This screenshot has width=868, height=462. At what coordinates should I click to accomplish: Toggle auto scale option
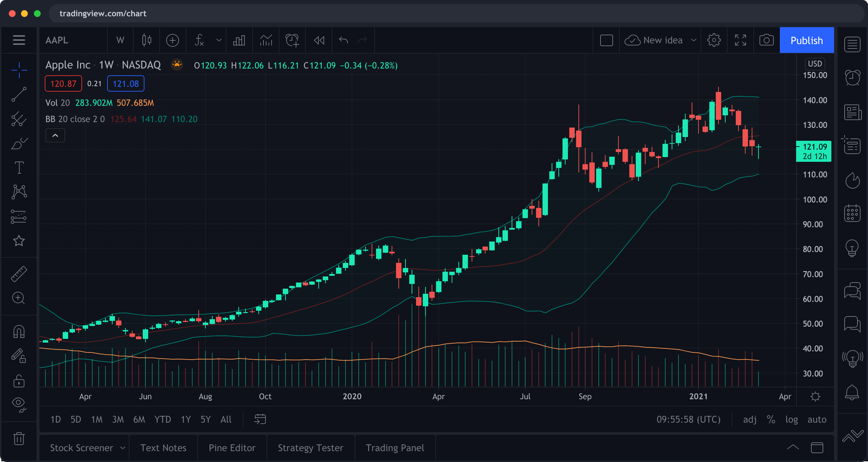tap(817, 420)
